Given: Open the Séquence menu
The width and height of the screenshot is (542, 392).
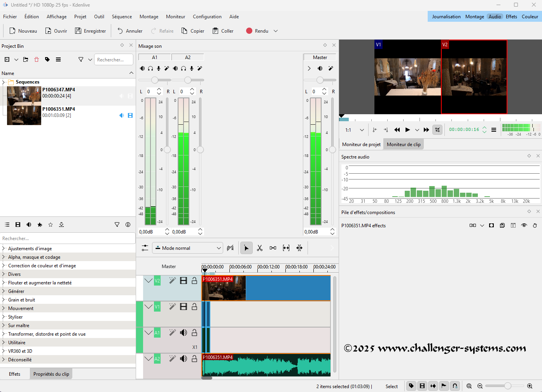Looking at the screenshot, I should [x=122, y=17].
